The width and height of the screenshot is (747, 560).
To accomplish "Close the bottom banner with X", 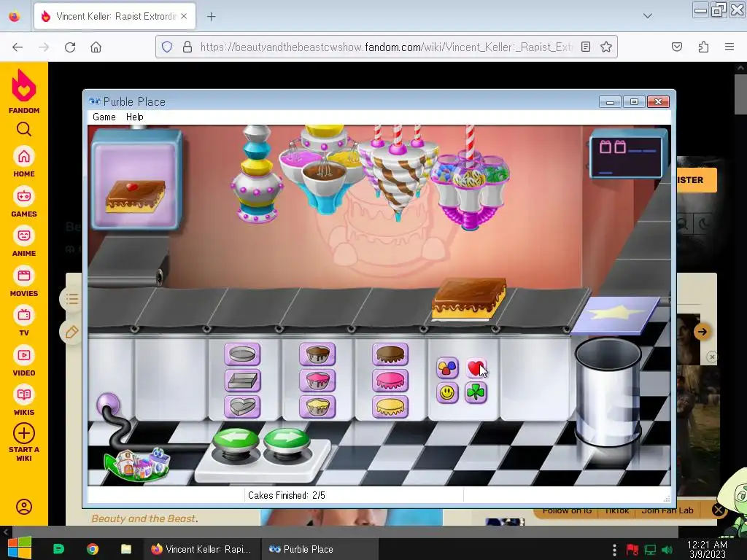I will [x=718, y=510].
